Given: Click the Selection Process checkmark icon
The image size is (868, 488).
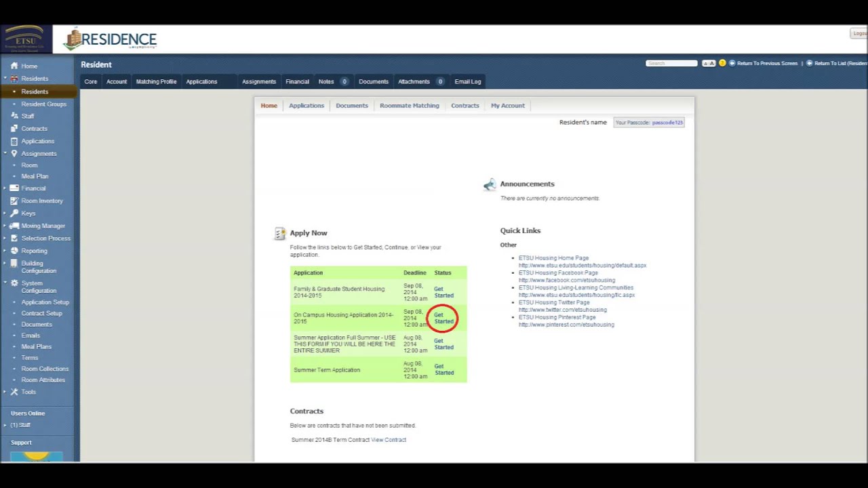Looking at the screenshot, I should 14,238.
